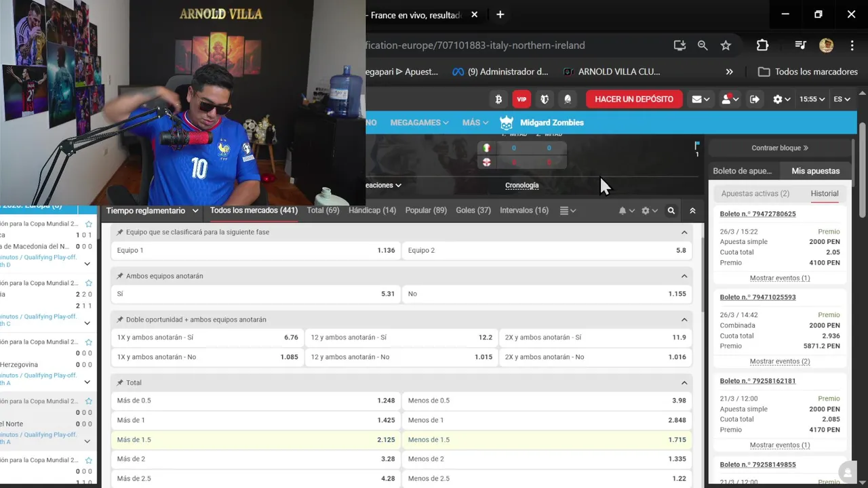Screen dimensions: 868x488
Task: Open 'Apuestas activas (2)' tab
Action: tap(755, 194)
